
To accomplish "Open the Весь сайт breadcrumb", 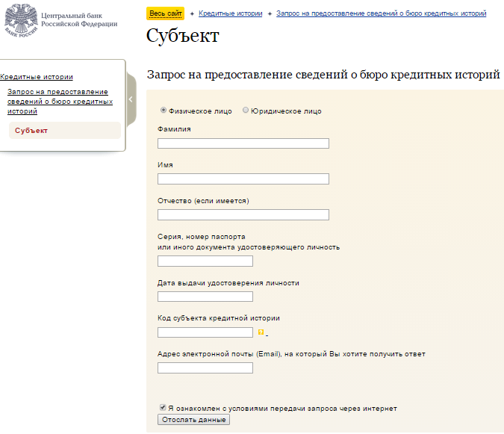I will pos(165,13).
